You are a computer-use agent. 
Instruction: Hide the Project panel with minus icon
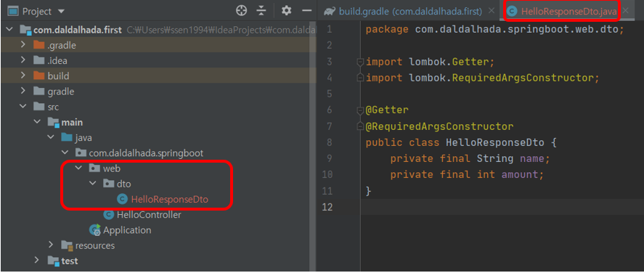pos(307,11)
